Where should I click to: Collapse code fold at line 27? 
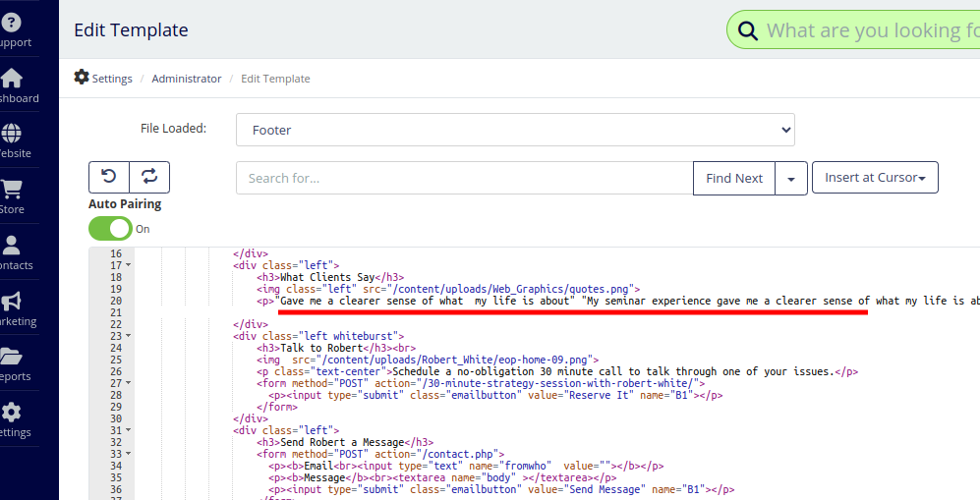click(128, 383)
